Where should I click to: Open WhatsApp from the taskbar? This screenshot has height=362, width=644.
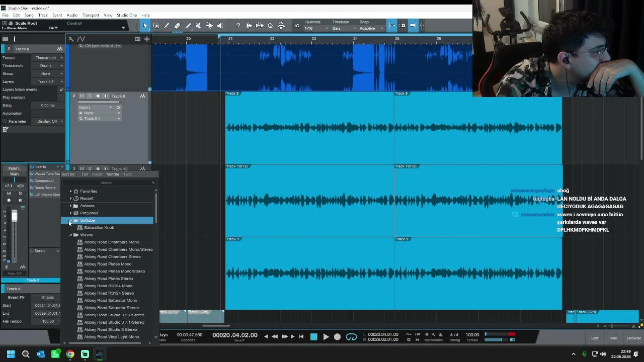(55, 354)
